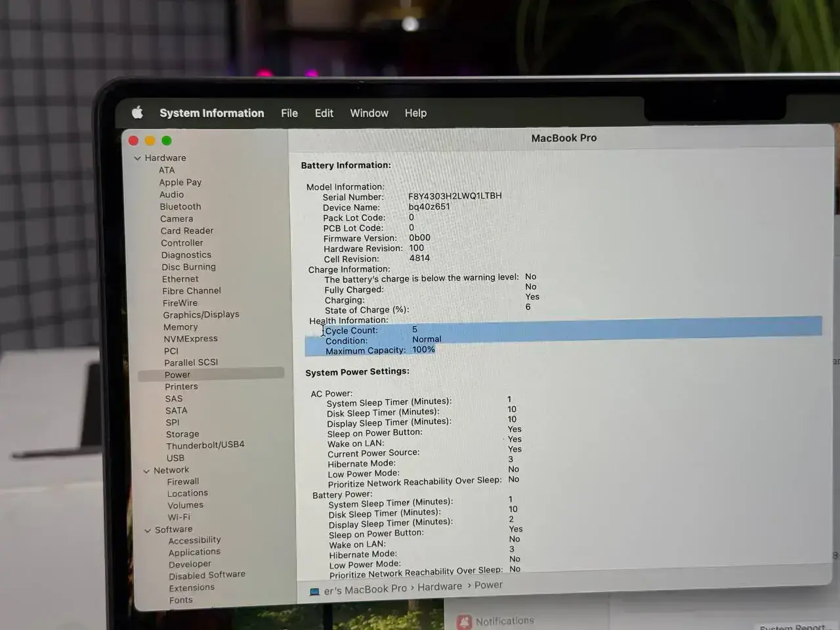Open the System Information app menu

[212, 113]
